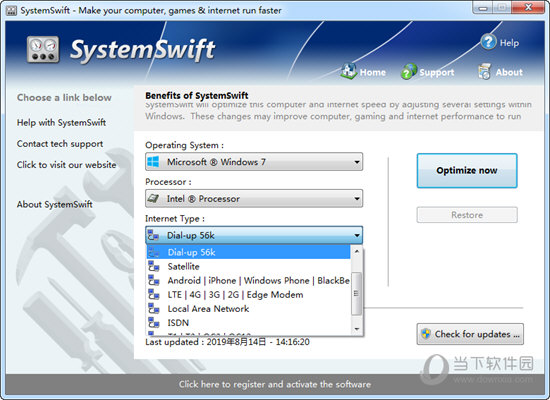Click dropdown list scroll down arrow
550x400 pixels.
point(357,329)
